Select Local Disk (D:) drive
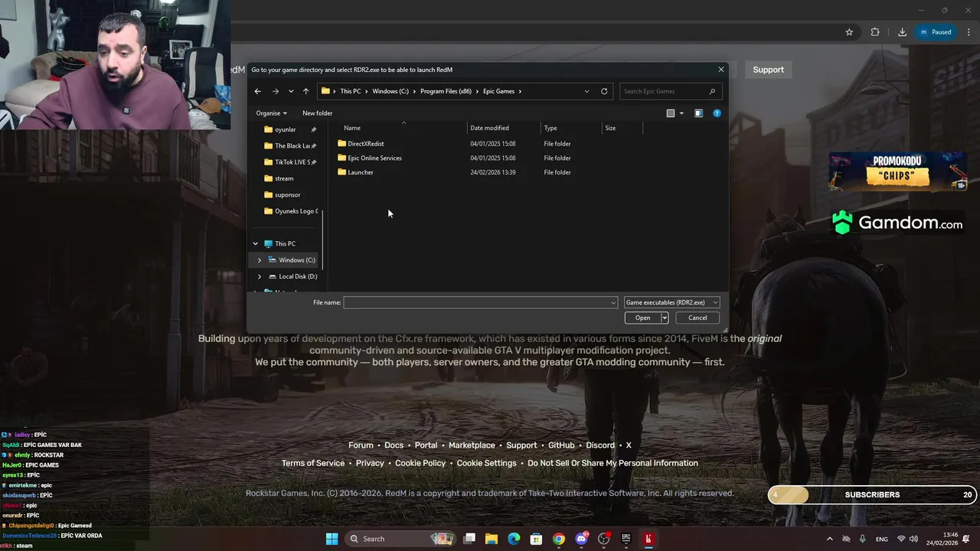This screenshot has height=551, width=980. (x=297, y=276)
